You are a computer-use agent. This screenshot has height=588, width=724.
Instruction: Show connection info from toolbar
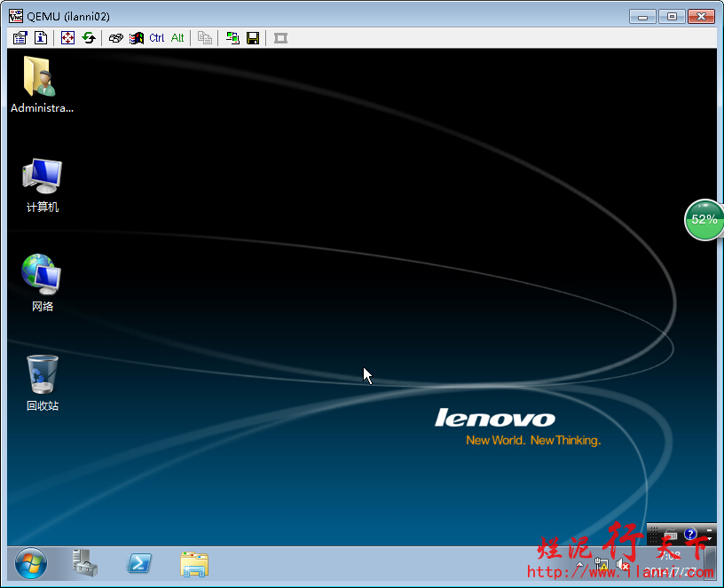[x=41, y=38]
